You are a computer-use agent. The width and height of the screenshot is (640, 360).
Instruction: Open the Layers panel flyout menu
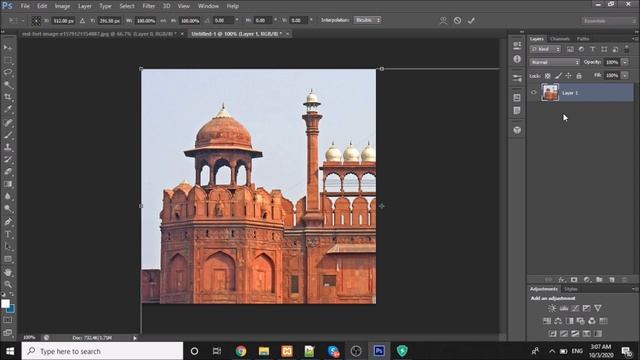coord(635,39)
